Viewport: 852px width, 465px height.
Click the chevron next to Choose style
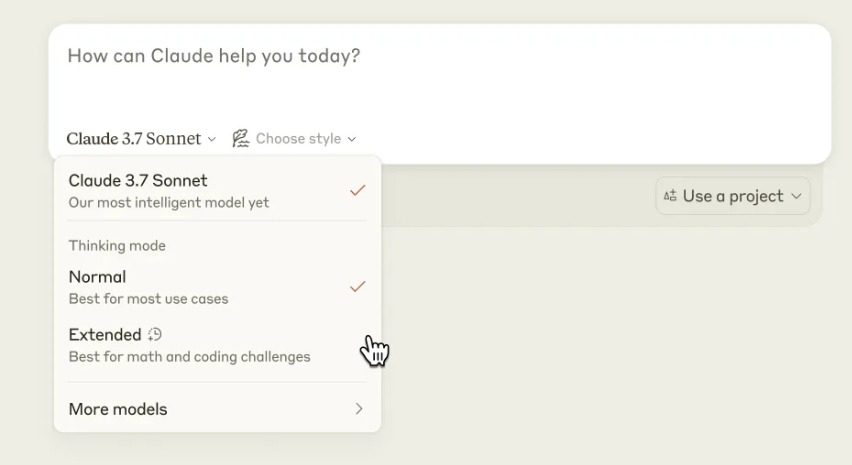point(352,139)
